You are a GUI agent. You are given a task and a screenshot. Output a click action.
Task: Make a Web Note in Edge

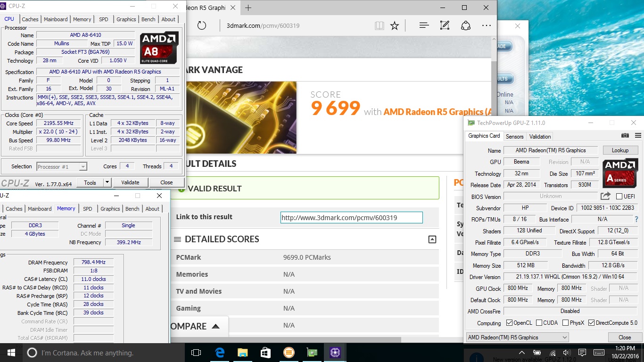(445, 25)
